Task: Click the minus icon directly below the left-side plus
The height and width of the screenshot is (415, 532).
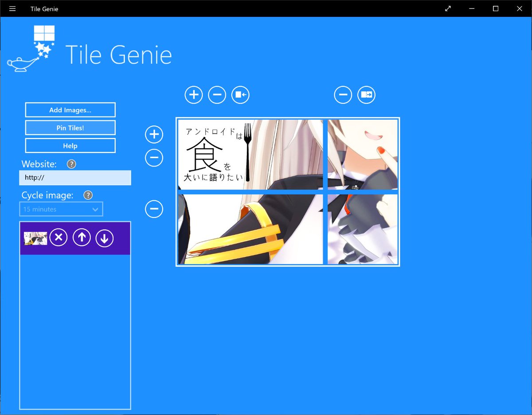Action: tap(154, 158)
